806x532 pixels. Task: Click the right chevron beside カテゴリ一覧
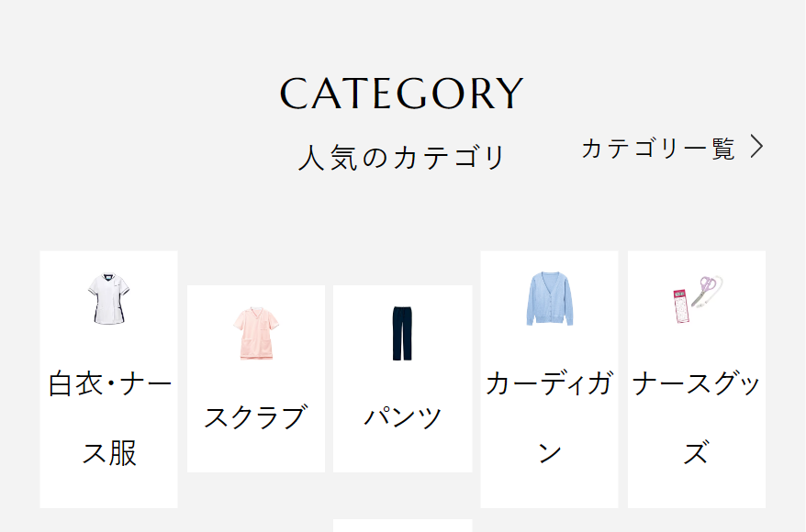click(756, 148)
